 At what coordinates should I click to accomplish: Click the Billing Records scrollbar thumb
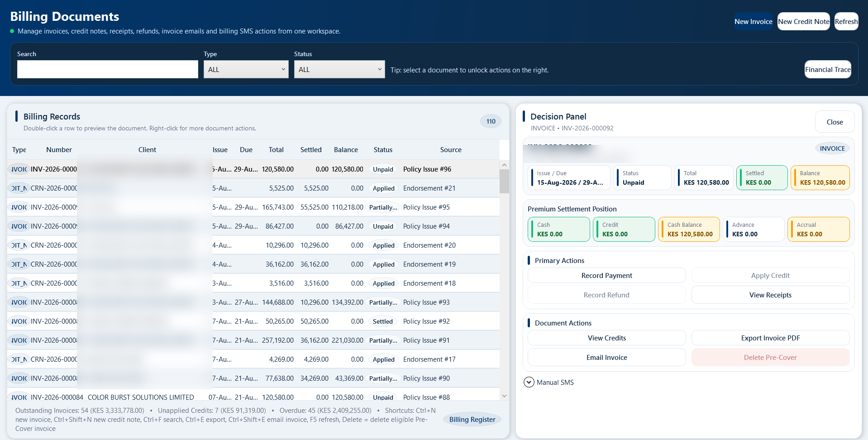[x=504, y=181]
